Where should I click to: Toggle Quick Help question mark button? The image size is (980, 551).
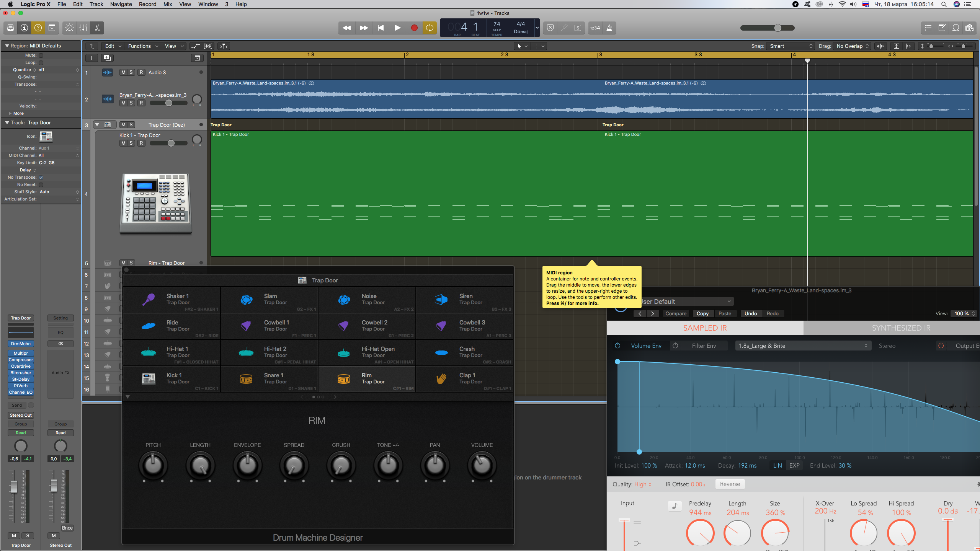[38, 28]
